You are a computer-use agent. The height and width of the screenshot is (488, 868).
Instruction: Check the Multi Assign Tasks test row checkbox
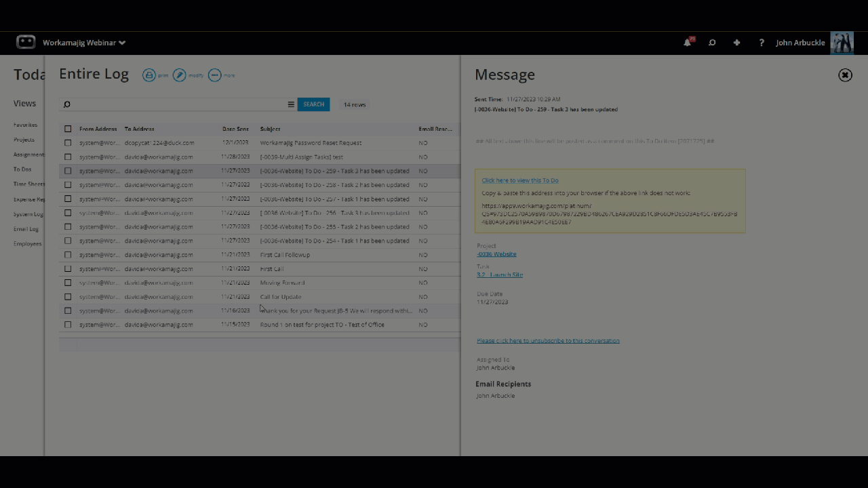(x=68, y=157)
